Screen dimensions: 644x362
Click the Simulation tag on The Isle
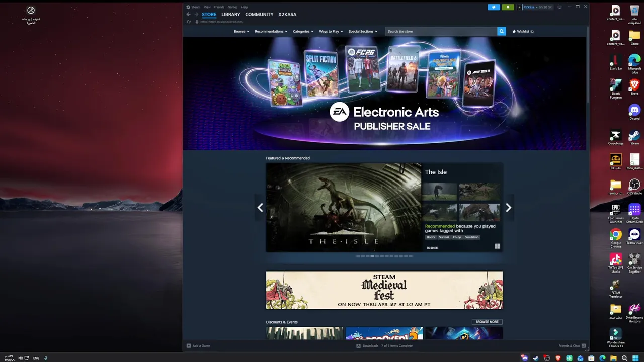pyautogui.click(x=472, y=237)
